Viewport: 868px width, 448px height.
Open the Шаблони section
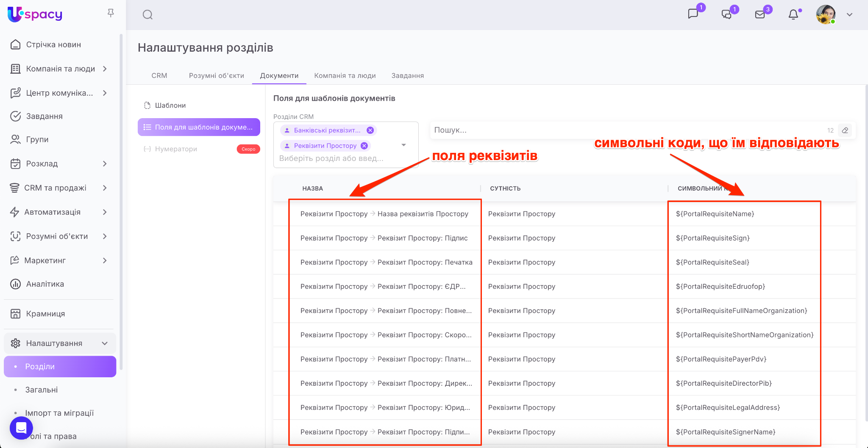tap(170, 105)
